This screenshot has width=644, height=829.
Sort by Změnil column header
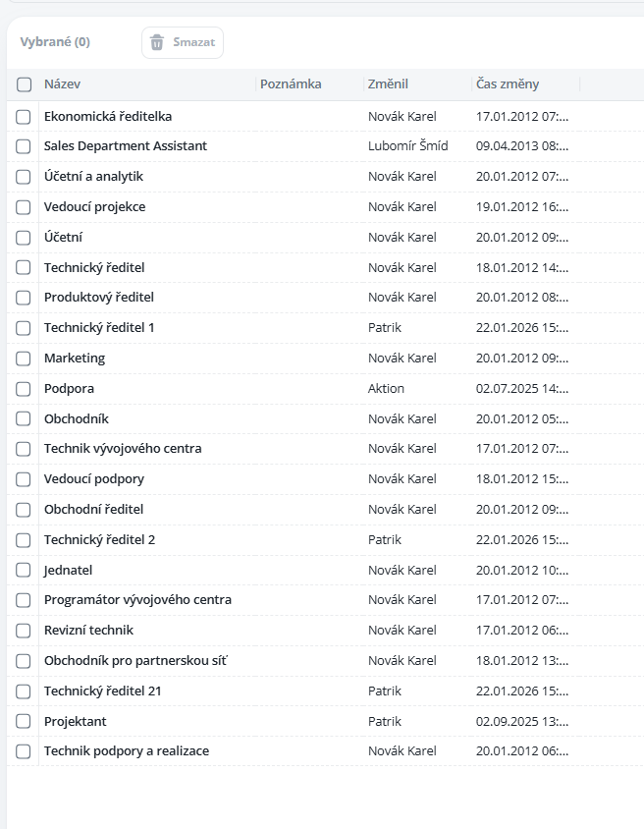coord(388,84)
